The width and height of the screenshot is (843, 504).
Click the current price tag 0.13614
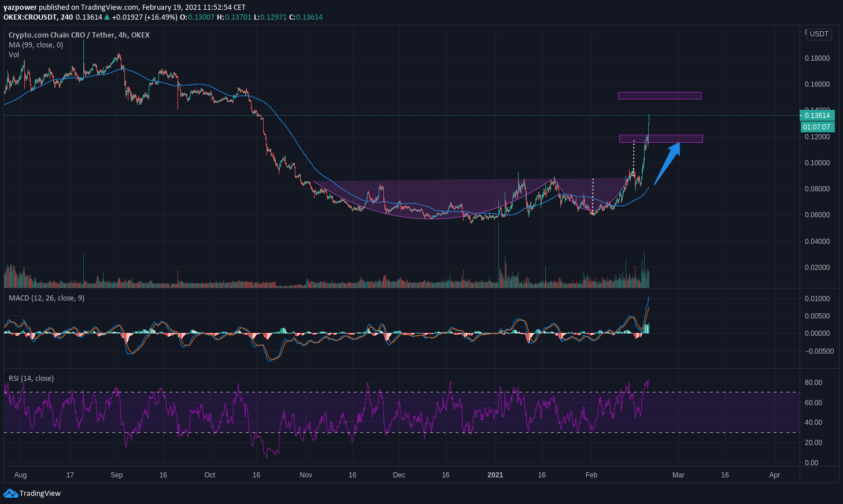coord(817,115)
